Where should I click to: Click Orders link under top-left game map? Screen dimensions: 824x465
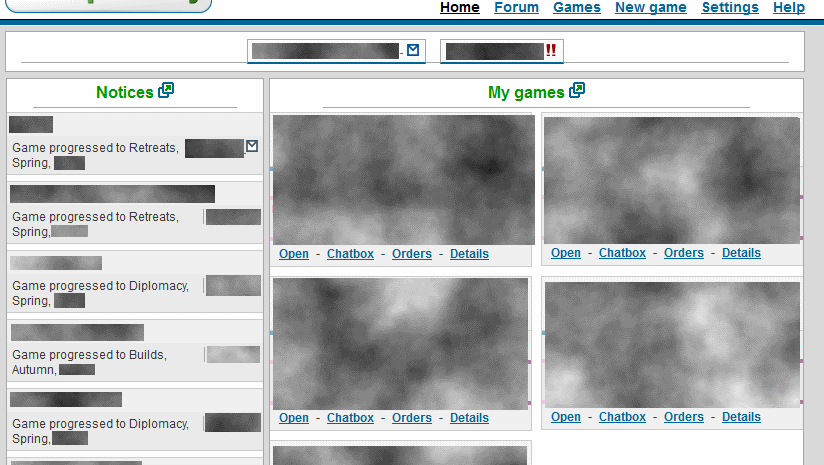click(411, 254)
